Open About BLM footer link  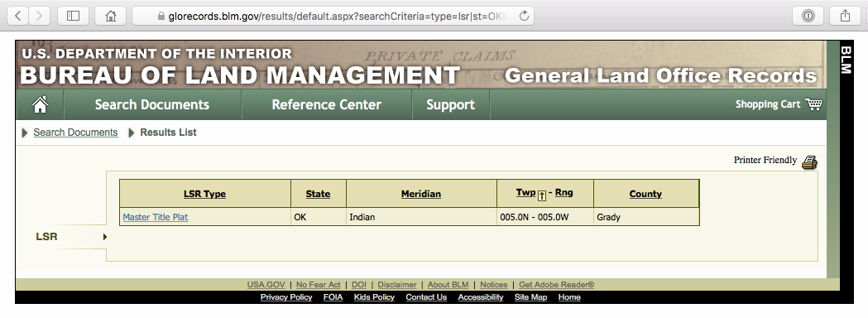(448, 285)
